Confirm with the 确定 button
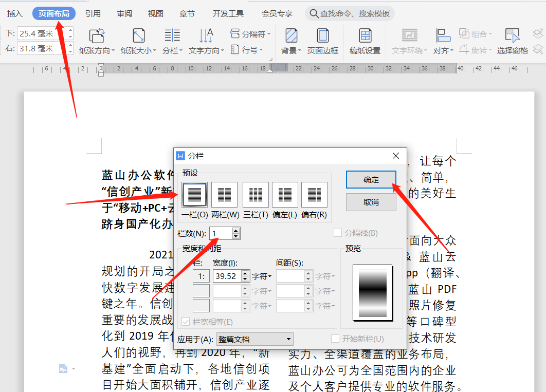 (371, 179)
